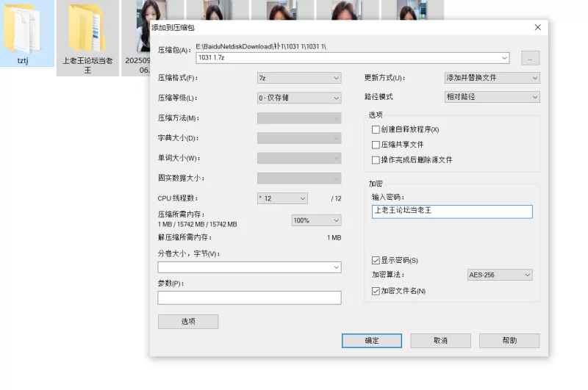Select the 上老王论坛当老王 folder icon
The width and height of the screenshot is (588, 390).
point(87,29)
